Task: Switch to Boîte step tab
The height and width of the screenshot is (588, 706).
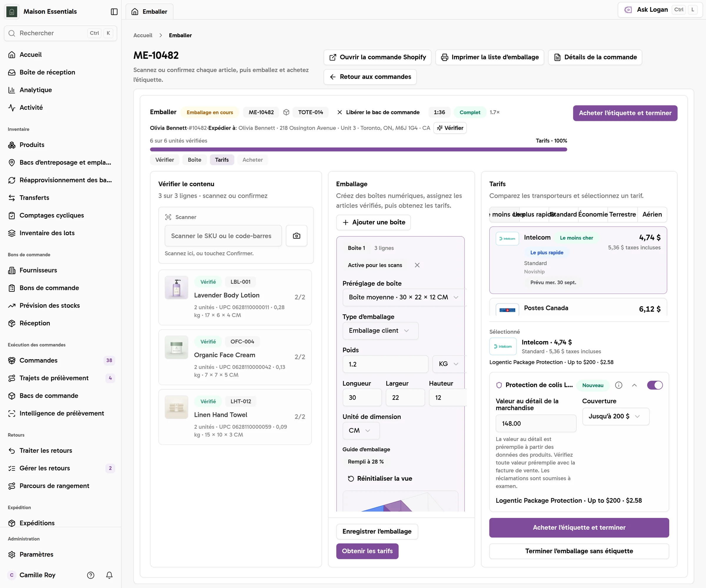Action: coord(194,160)
